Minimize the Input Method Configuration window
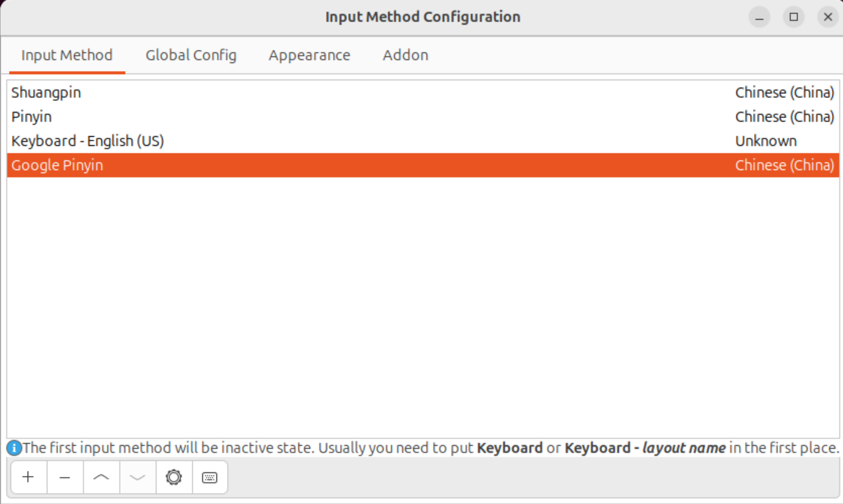Screen dimensions: 843x504 click(759, 17)
